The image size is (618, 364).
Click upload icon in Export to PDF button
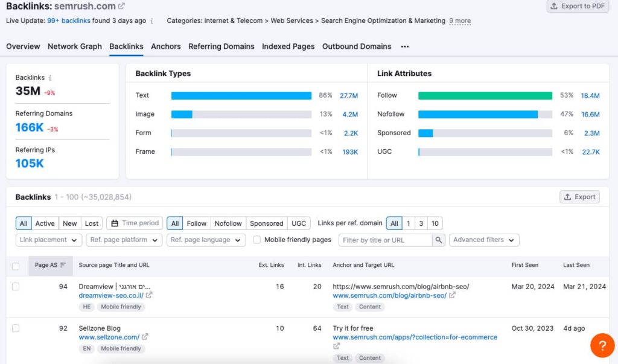coord(554,6)
